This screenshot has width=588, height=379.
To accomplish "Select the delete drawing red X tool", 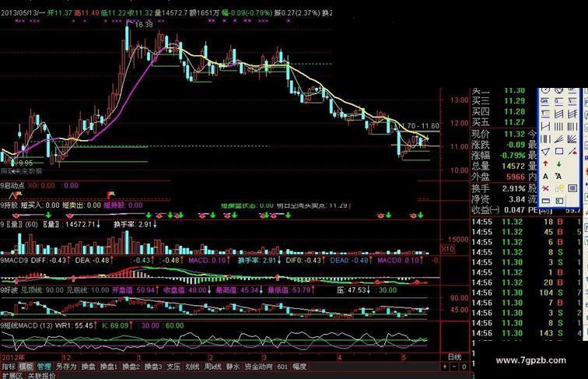I will [546, 188].
